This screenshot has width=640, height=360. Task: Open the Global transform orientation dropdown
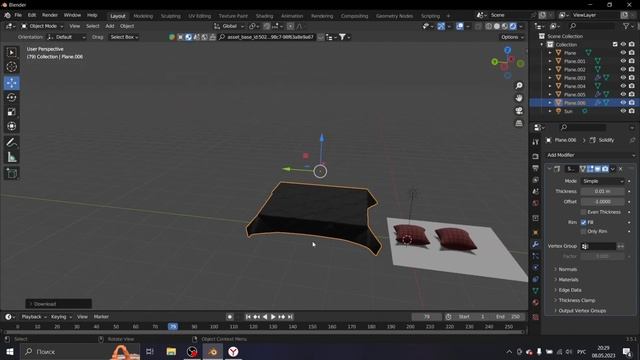229,26
